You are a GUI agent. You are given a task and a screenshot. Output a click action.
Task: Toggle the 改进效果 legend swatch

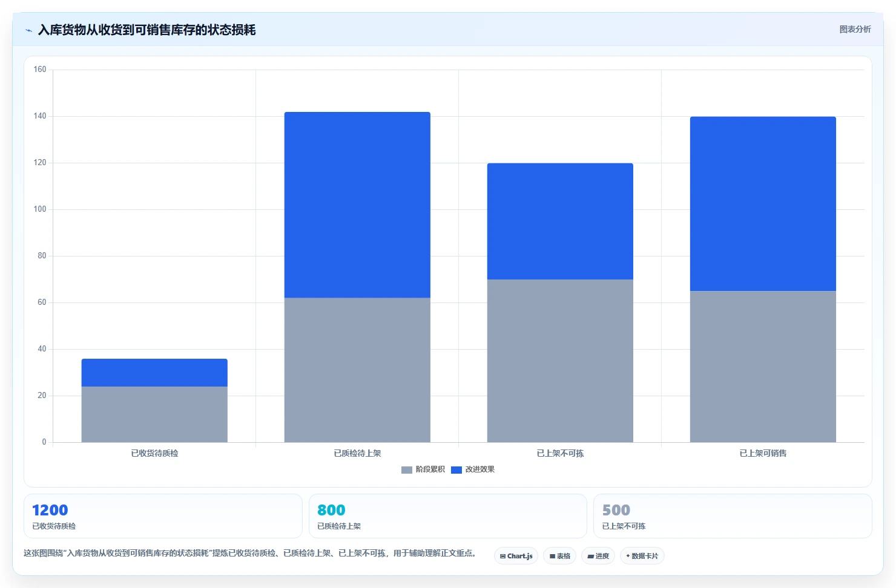point(456,469)
